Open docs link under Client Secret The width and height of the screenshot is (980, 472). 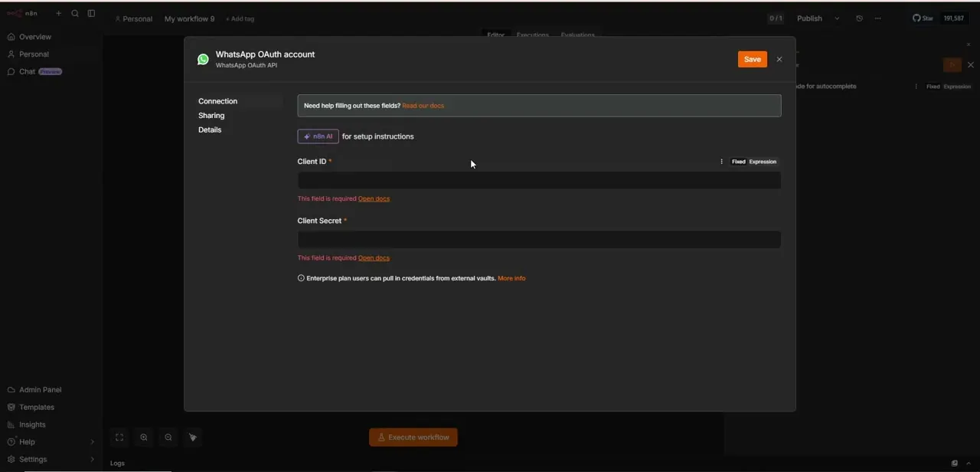pos(374,258)
